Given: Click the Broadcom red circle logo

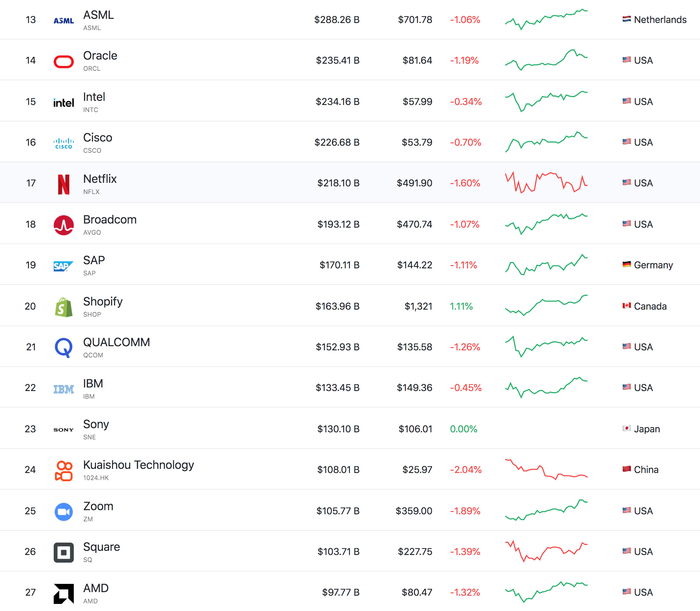Looking at the screenshot, I should tap(64, 225).
